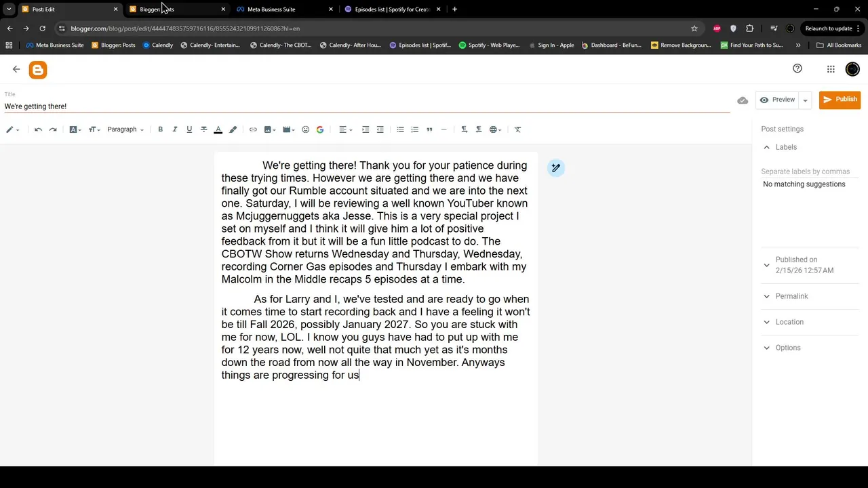868x488 pixels.
Task: Publish the blog post
Action: 840,100
